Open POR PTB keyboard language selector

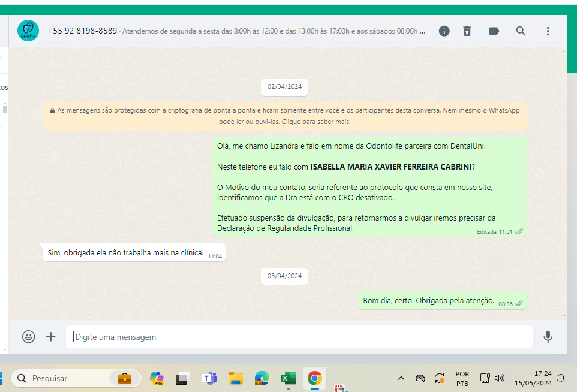pos(462,378)
